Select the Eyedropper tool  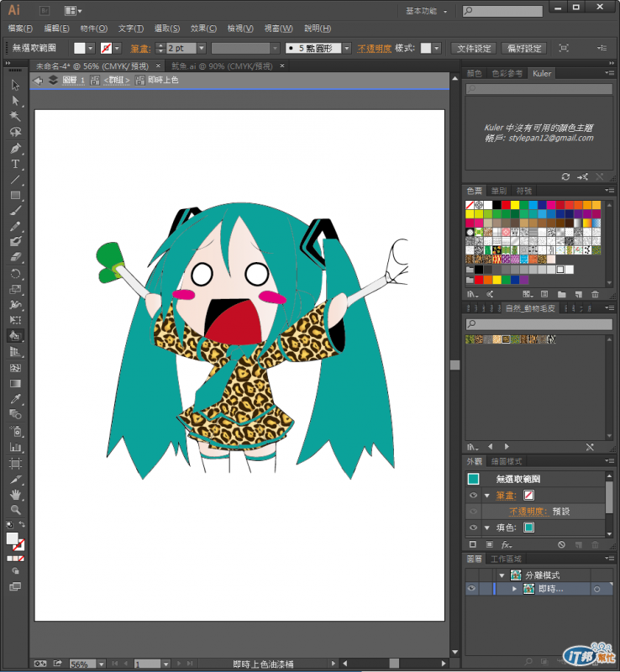[15, 399]
